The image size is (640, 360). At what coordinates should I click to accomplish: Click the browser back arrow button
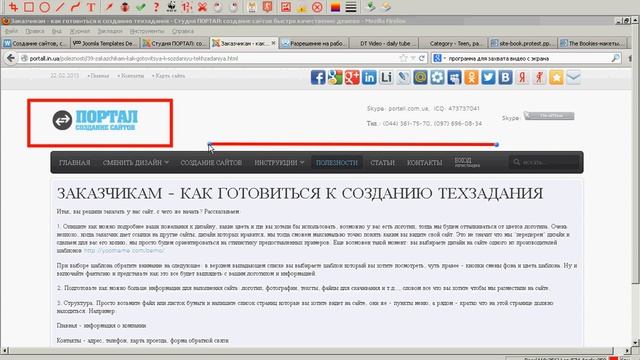coord(11,58)
